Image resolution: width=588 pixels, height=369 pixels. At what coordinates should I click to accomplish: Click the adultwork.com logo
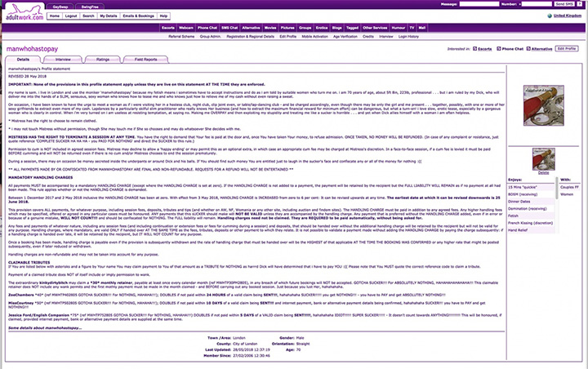[24, 12]
